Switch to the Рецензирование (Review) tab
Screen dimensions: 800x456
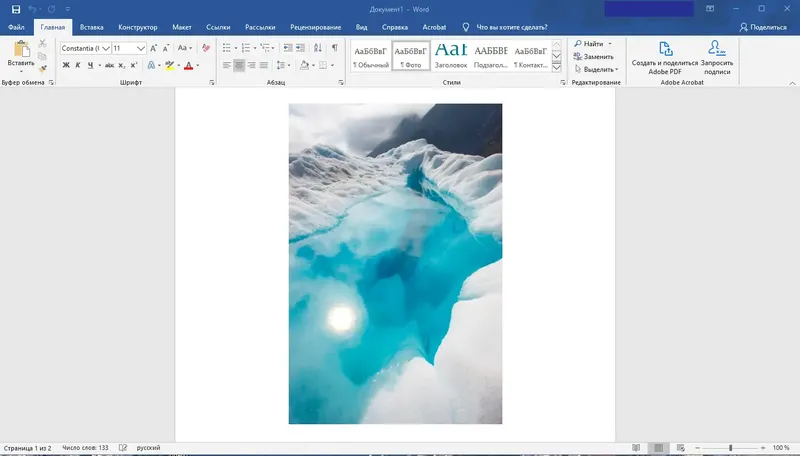[x=315, y=28]
